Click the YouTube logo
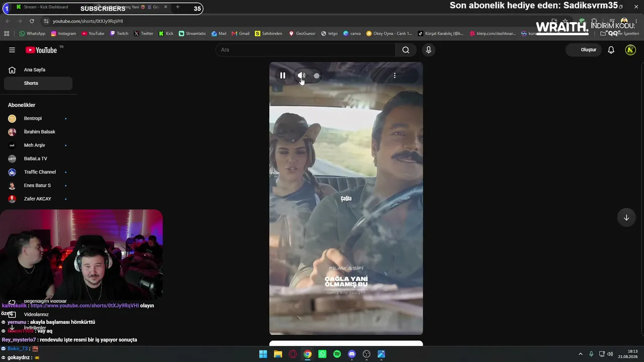Image resolution: width=644 pixels, height=362 pixels. click(x=41, y=50)
